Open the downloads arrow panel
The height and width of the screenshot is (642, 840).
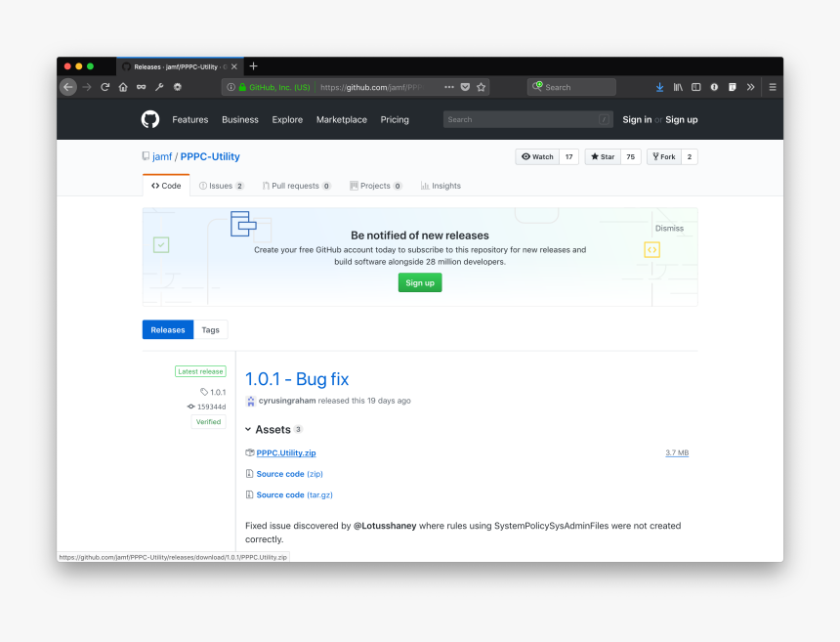(659, 87)
